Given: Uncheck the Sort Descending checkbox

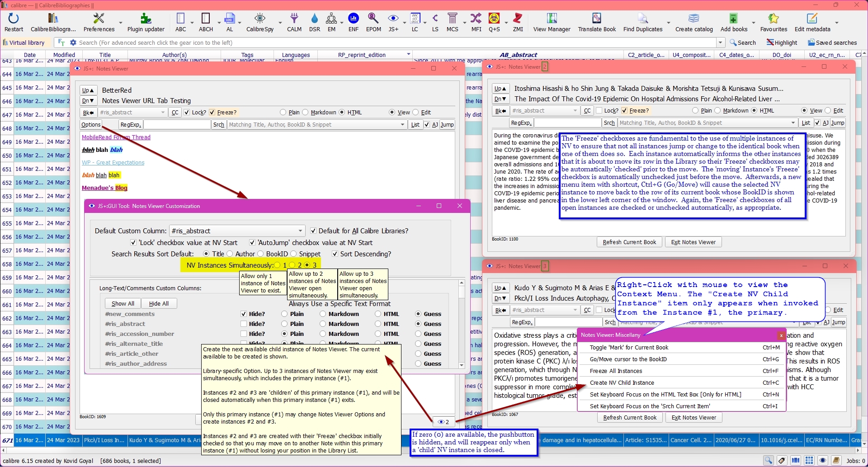Looking at the screenshot, I should 335,254.
